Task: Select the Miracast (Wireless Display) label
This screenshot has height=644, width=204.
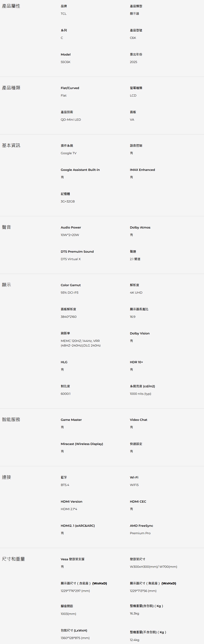Action: [82, 444]
